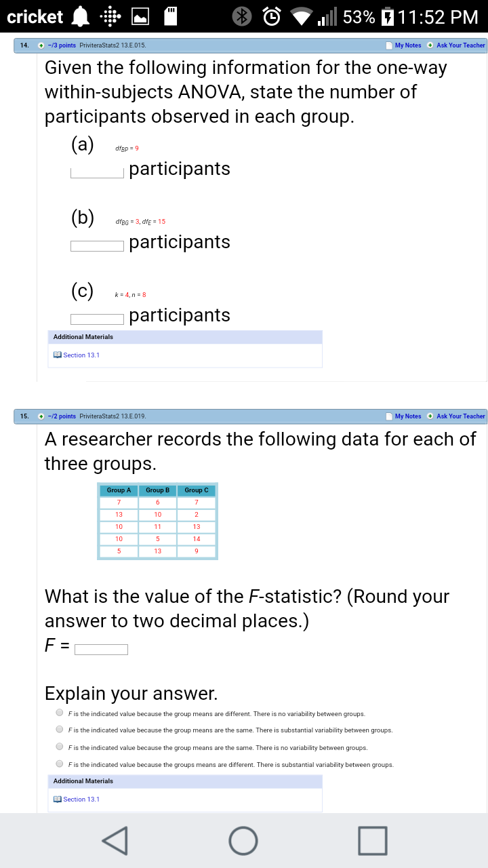Select 'means are the same, no variability' option

pyautogui.click(x=60, y=747)
